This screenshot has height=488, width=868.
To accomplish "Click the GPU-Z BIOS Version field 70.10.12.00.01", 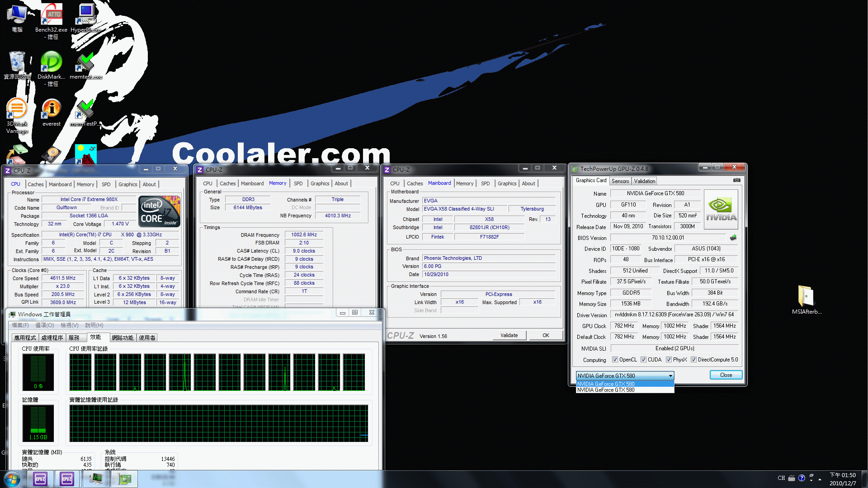I will coord(668,238).
